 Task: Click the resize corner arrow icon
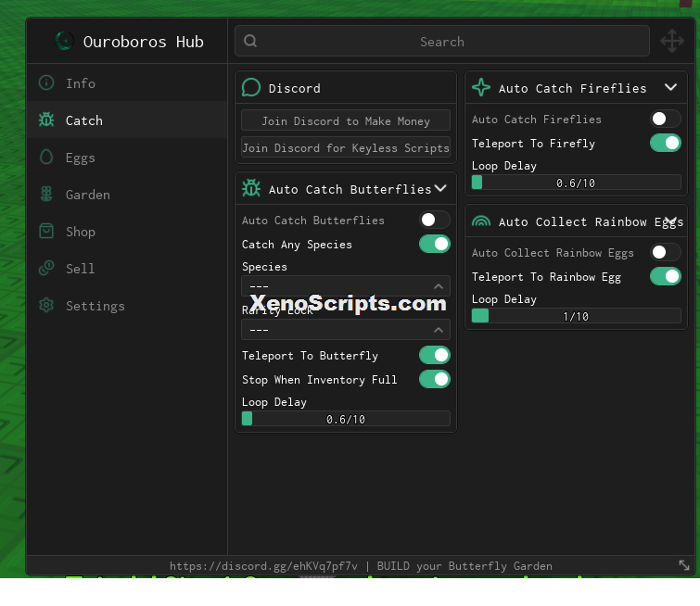(x=684, y=565)
